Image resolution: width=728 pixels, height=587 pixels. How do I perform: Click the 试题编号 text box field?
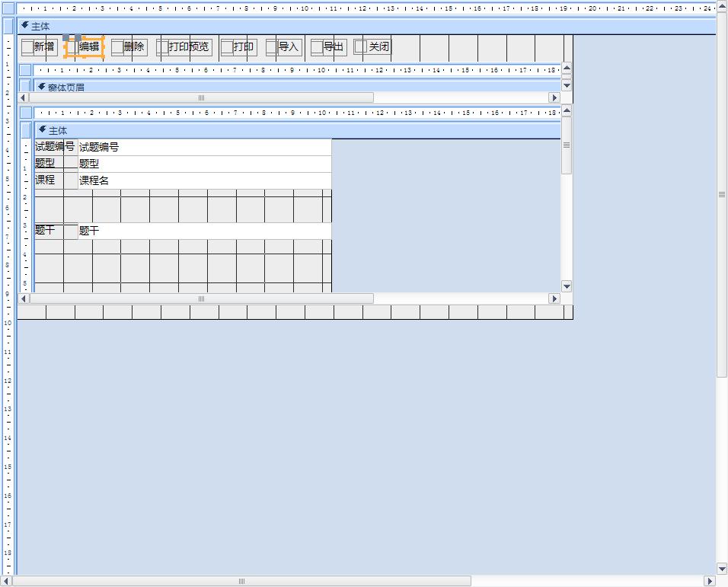(x=204, y=147)
